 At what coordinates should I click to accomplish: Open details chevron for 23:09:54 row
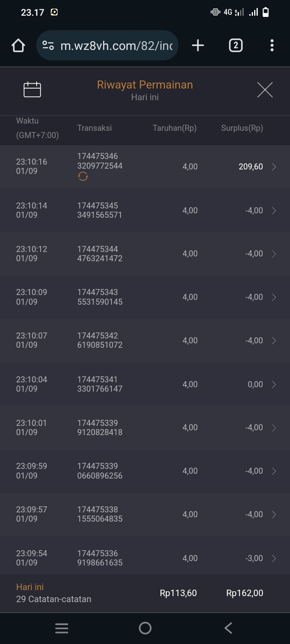[274, 558]
